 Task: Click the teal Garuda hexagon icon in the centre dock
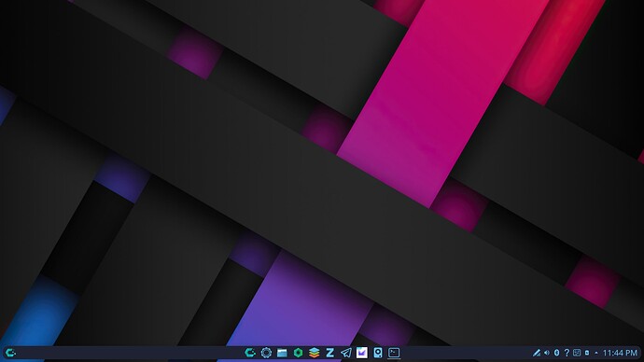point(250,353)
